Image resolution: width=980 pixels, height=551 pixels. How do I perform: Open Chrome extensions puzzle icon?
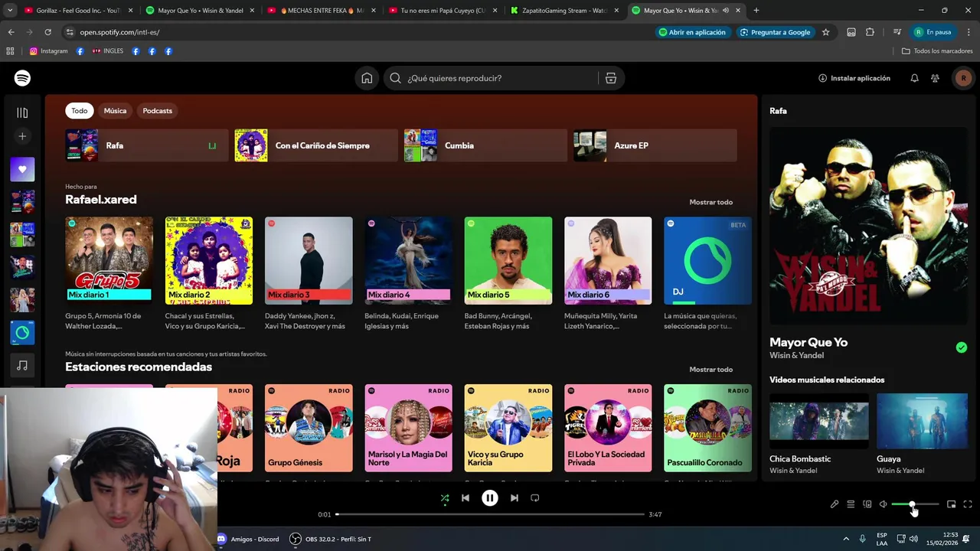click(x=870, y=32)
